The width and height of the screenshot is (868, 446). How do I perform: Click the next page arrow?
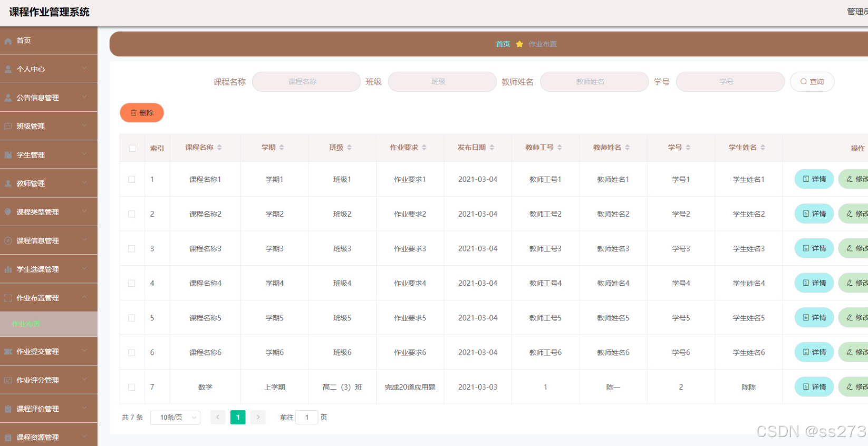[258, 418]
